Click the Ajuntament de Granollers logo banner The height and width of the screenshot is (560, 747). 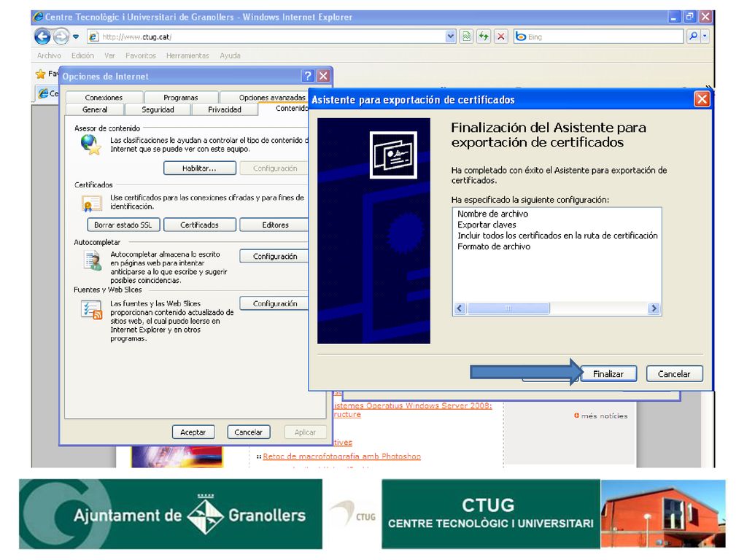coord(171,514)
